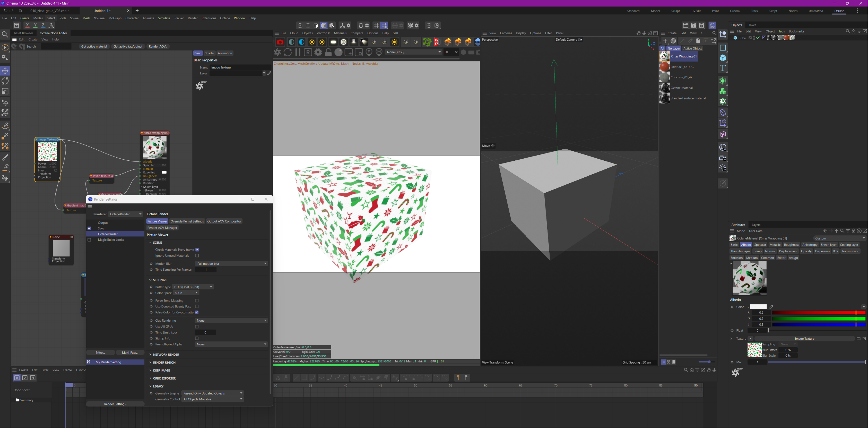Viewport: 868px width, 428px height.
Task: Click the Y axis lock icon
Action: (x=35, y=25)
